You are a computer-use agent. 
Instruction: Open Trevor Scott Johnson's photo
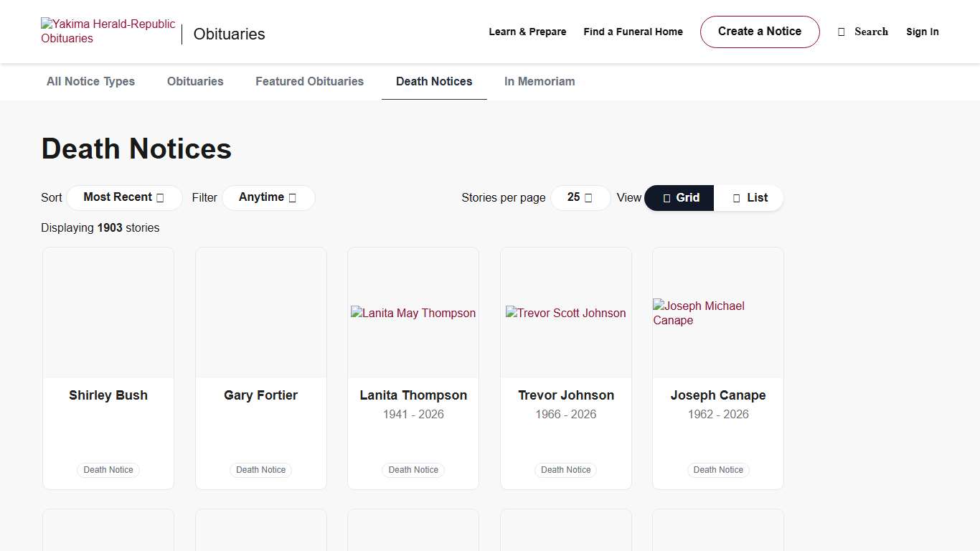click(565, 313)
